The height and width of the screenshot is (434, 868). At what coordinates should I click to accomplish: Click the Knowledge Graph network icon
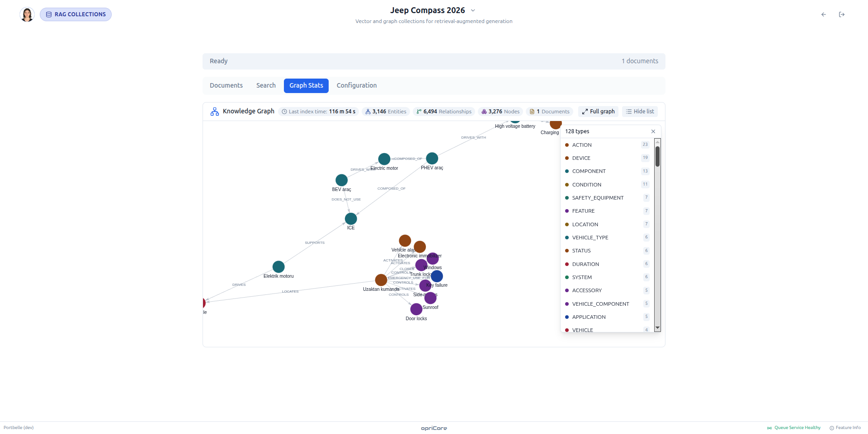pos(215,112)
